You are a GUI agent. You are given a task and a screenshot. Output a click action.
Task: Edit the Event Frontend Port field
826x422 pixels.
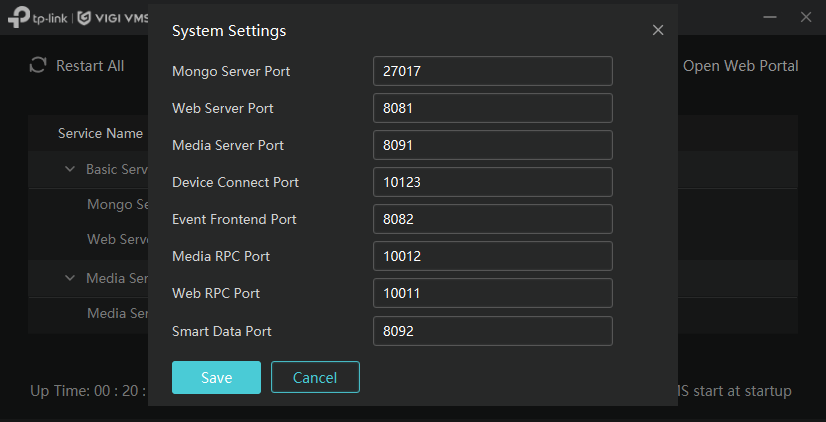493,219
